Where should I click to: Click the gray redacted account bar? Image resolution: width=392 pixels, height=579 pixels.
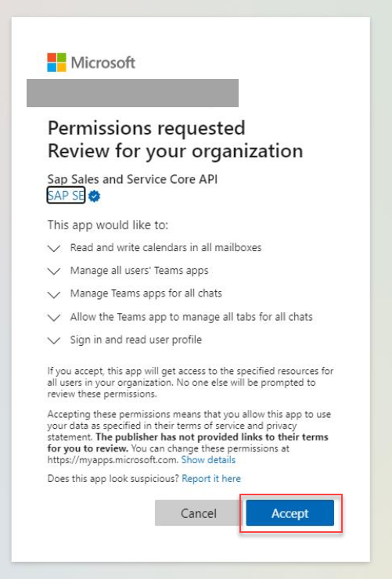pos(132,93)
